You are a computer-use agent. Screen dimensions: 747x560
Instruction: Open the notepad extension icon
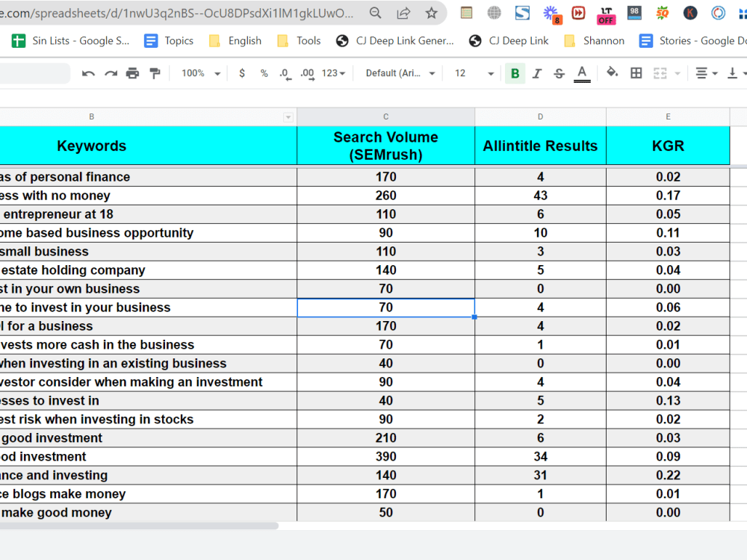(466, 13)
